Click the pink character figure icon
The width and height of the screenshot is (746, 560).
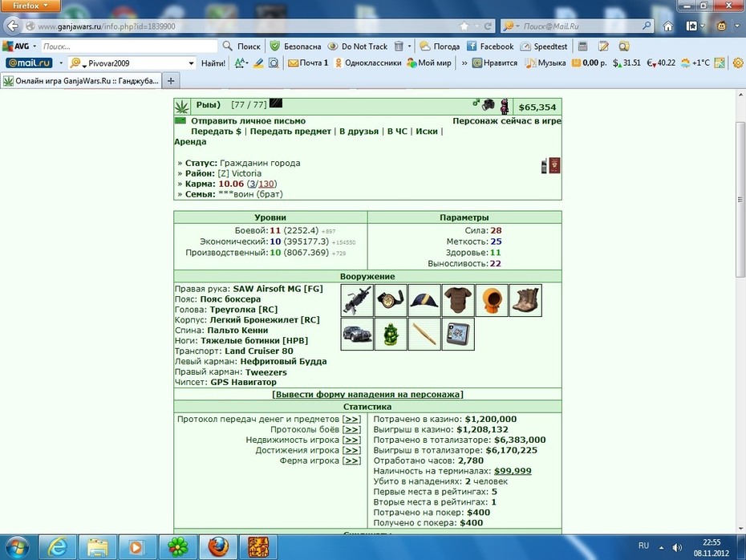coord(505,106)
